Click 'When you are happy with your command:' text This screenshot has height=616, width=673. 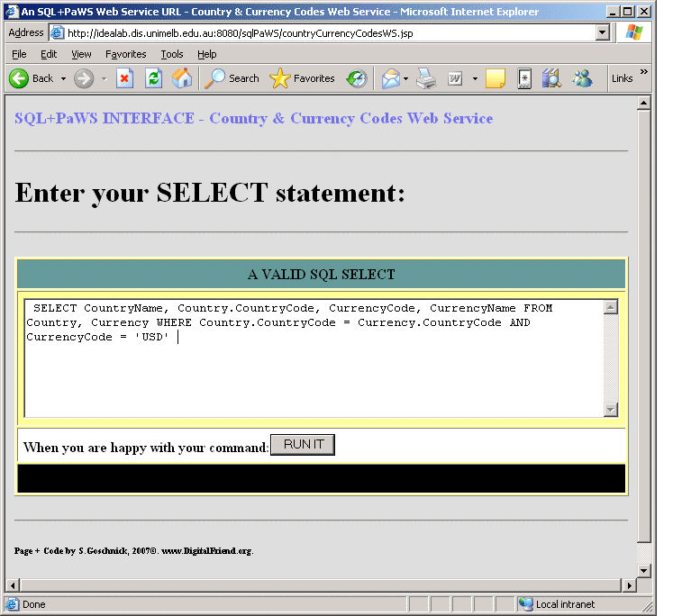click(146, 448)
